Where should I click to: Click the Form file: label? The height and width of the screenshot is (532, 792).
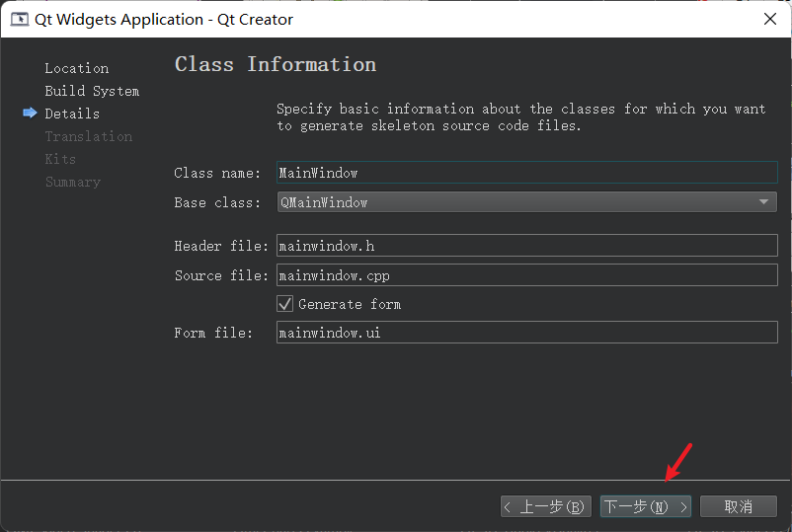(213, 333)
